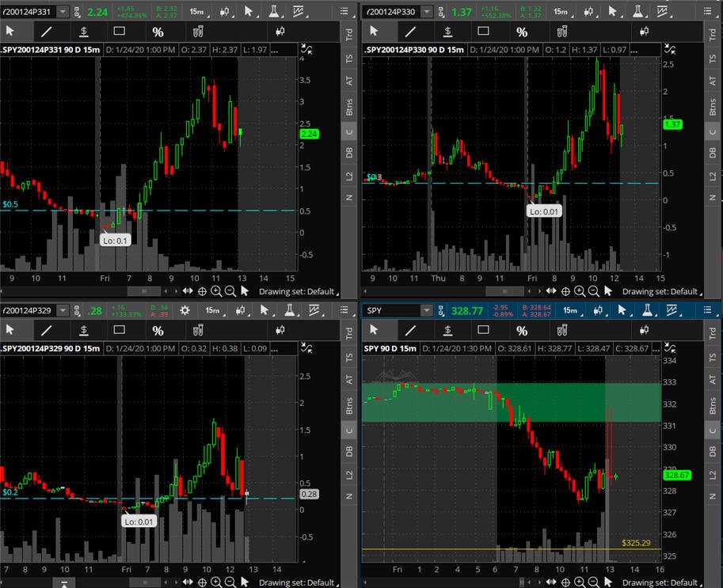Open the 15m timeframe selector in top-right chart

tap(561, 12)
